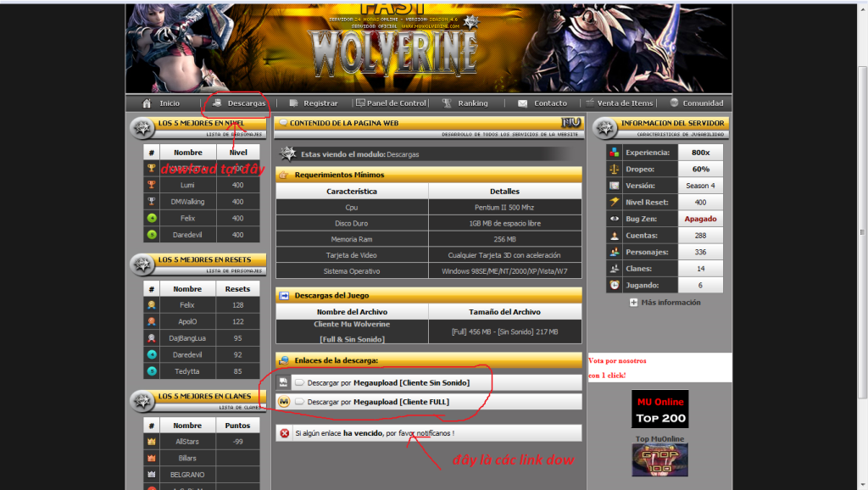Expand Más información under server information
Screen dimensions: 868x490
click(x=665, y=303)
